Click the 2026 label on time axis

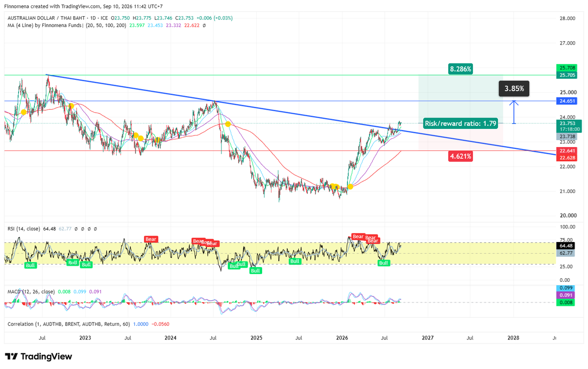tap(342, 338)
